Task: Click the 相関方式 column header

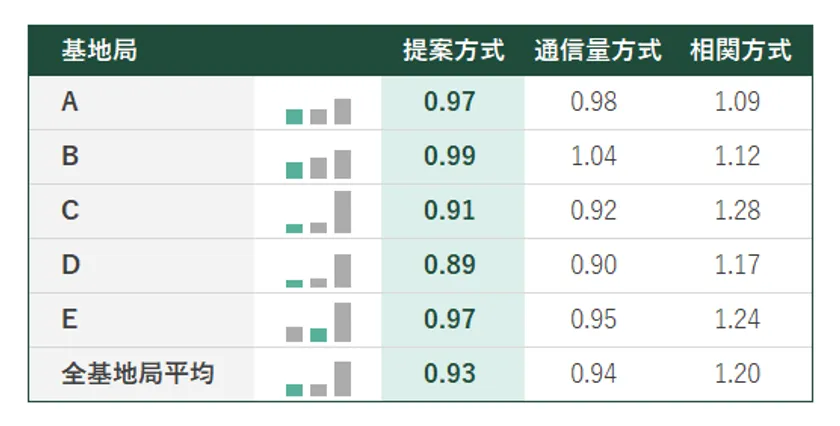Action: click(x=740, y=51)
